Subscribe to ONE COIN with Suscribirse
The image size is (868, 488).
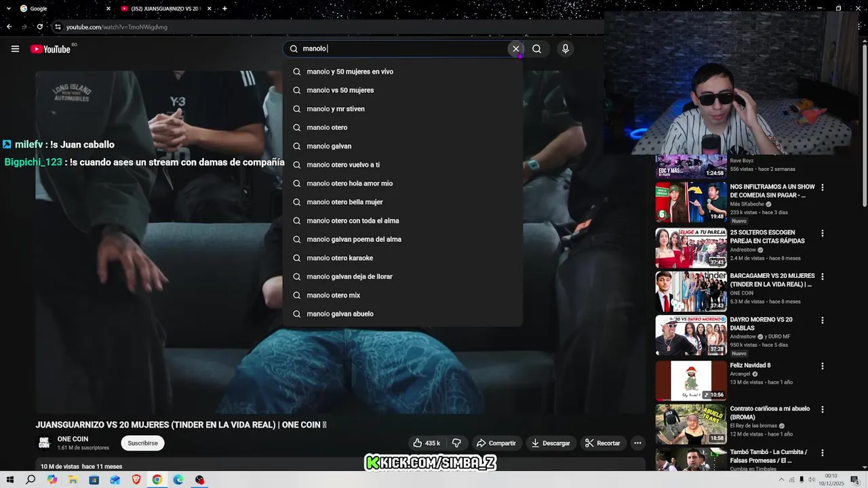[142, 443]
